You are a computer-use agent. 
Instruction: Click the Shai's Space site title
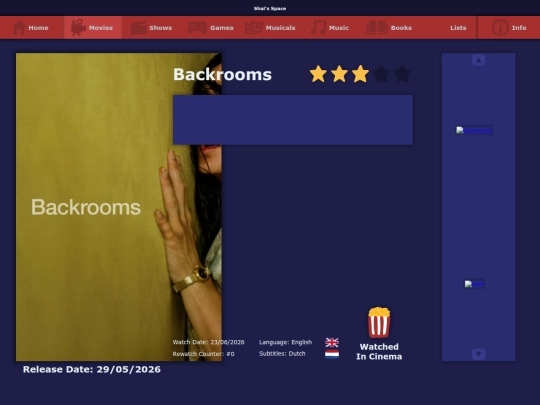[270, 8]
